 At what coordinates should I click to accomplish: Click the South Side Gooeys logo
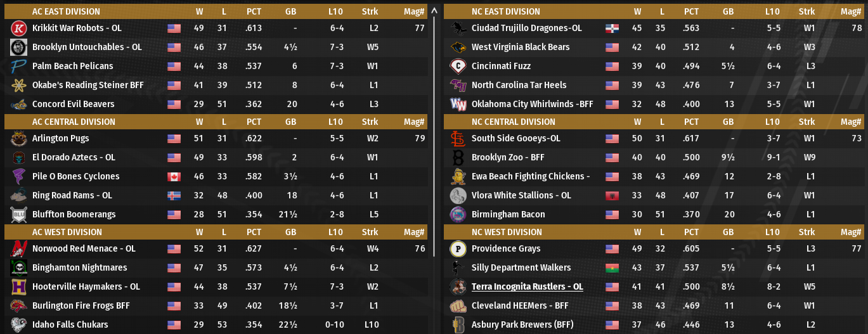[x=458, y=139]
